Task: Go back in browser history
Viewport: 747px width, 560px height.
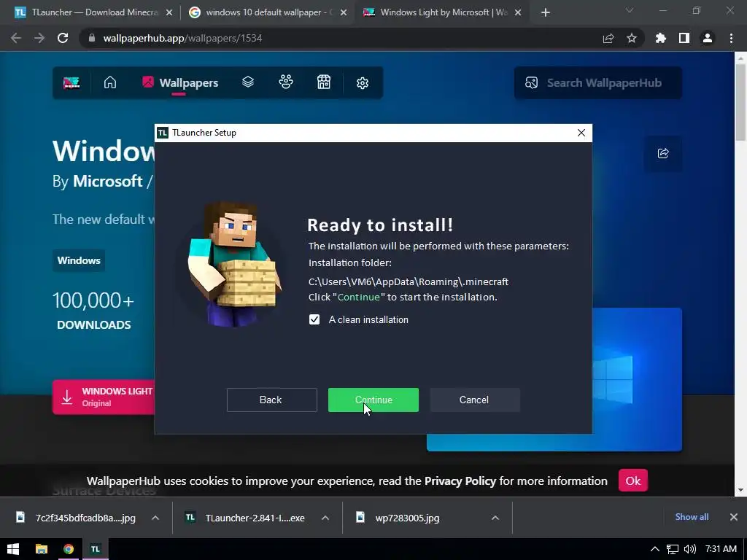Action: tap(16, 38)
